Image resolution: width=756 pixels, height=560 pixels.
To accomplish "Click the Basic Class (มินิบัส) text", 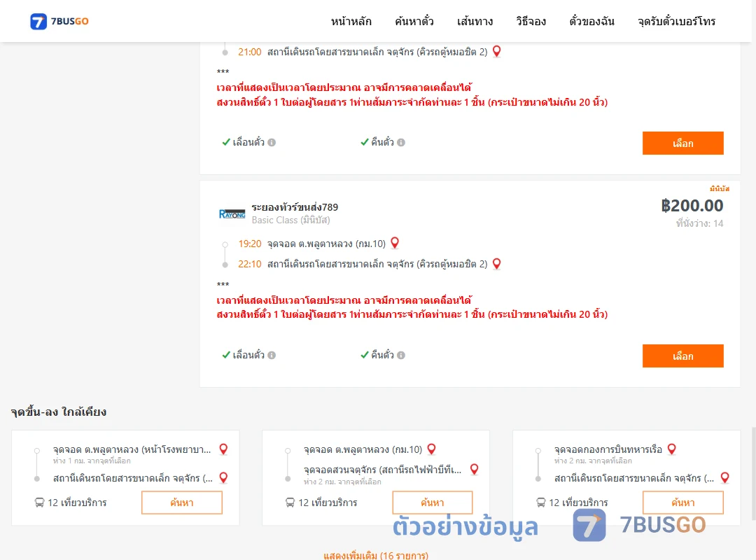I will coord(290,220).
